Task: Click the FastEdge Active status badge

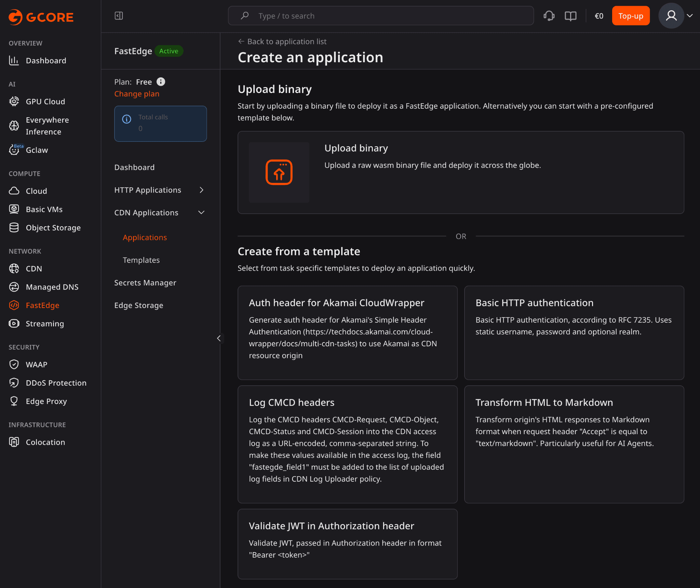Action: [169, 51]
